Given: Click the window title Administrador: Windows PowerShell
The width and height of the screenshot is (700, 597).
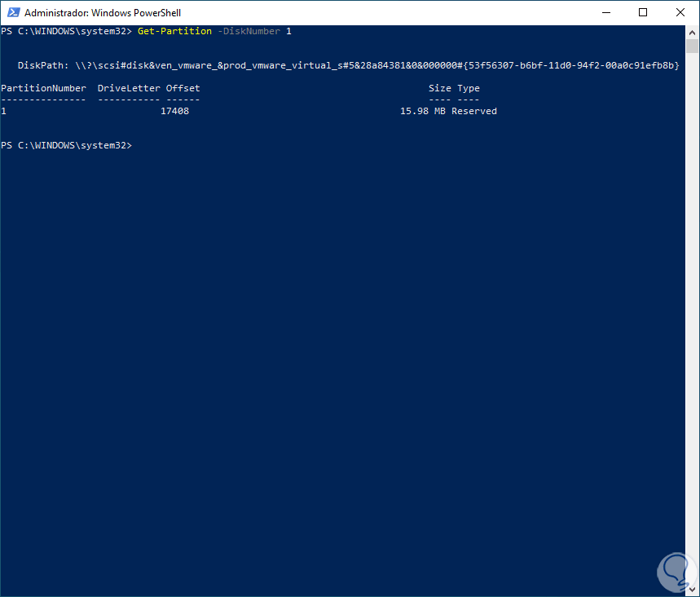Looking at the screenshot, I should (103, 13).
